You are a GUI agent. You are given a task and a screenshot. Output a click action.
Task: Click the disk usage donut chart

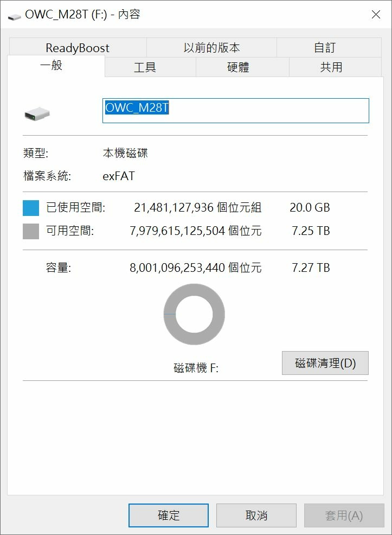(194, 314)
